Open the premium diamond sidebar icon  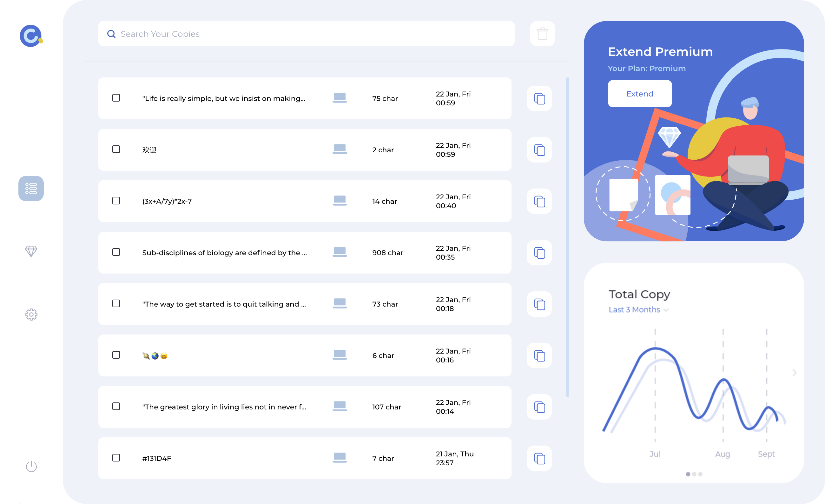pos(31,251)
